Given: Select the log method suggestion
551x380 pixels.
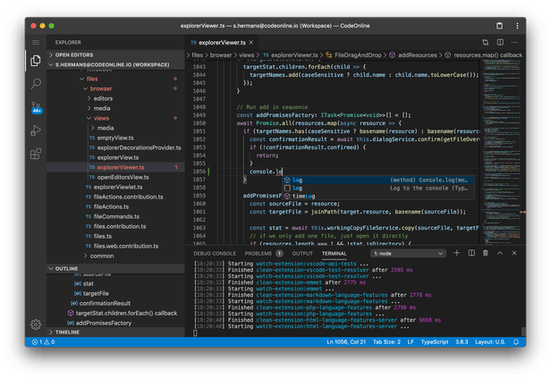Looking at the screenshot, I should [378, 180].
